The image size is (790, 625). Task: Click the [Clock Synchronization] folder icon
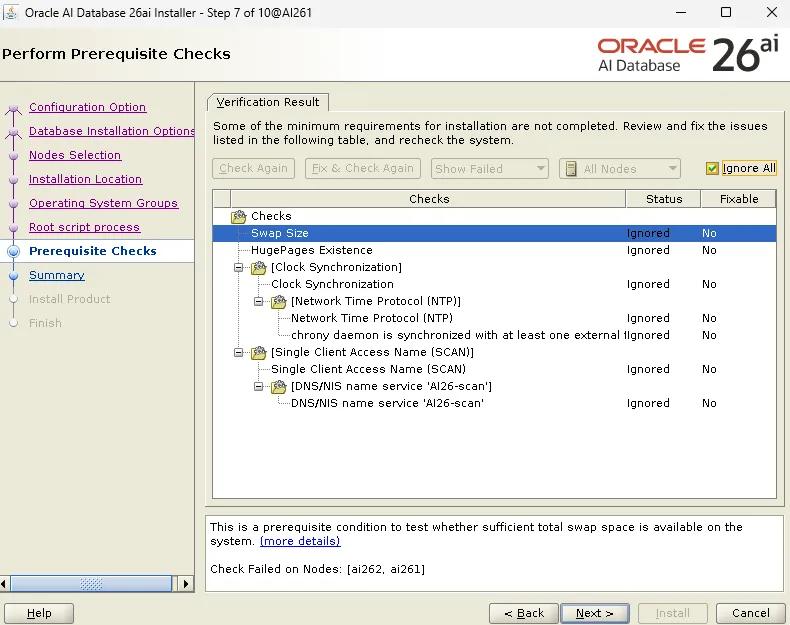[x=258, y=267]
